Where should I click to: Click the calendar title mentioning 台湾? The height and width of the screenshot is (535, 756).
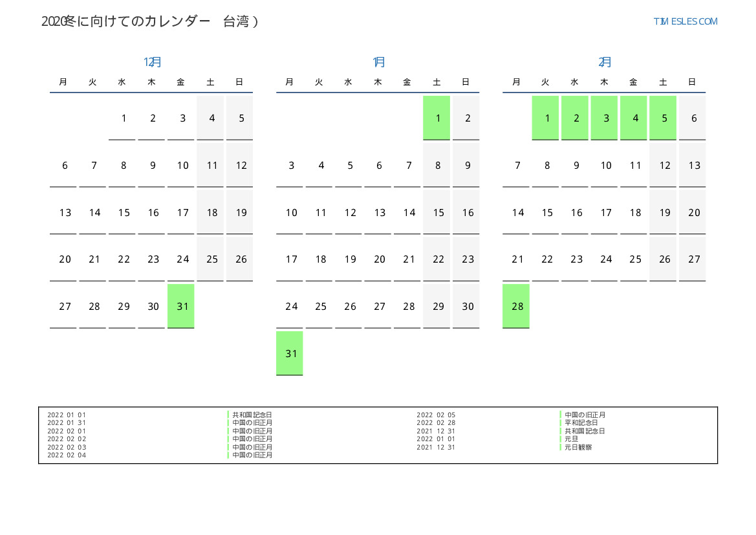point(150,21)
